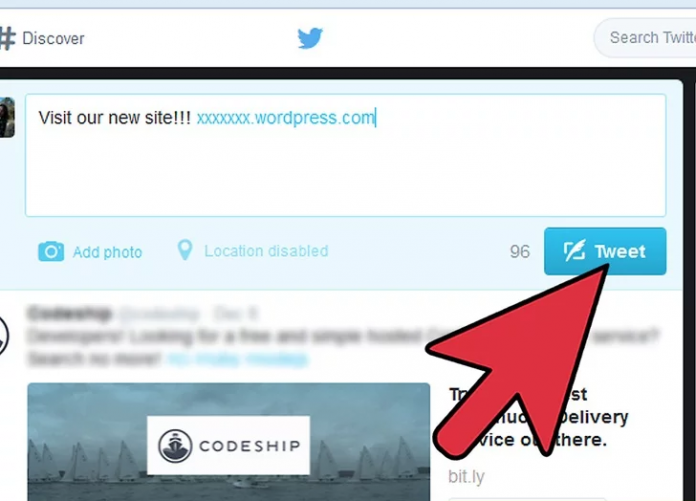Click inside the tweet compose text box
Image resolution: width=696 pixels, height=501 pixels.
345,155
